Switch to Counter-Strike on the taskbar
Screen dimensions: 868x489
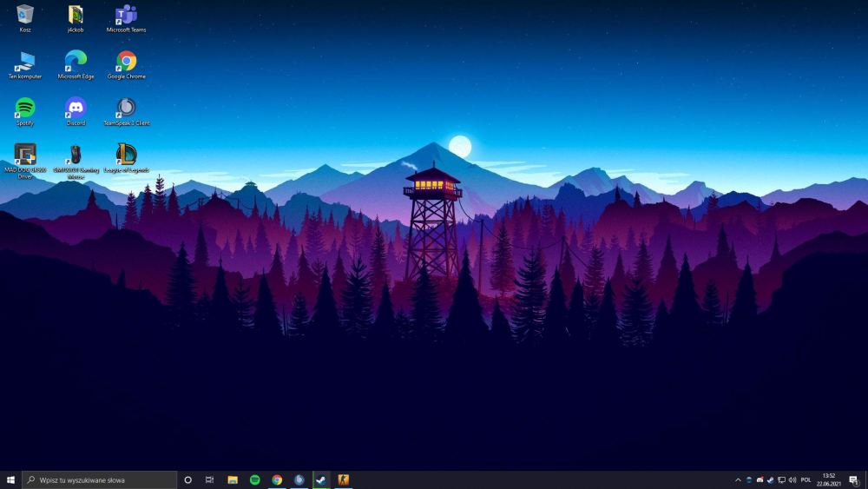point(343,480)
